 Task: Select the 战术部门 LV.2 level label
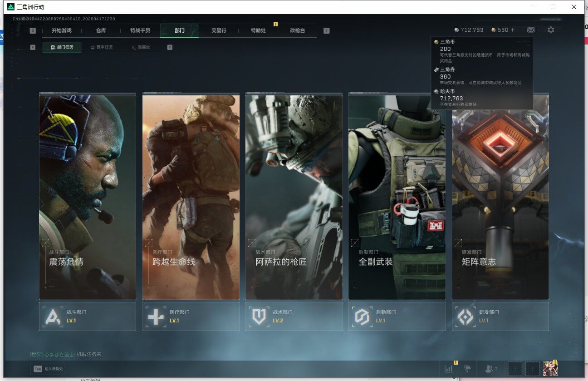coord(278,321)
